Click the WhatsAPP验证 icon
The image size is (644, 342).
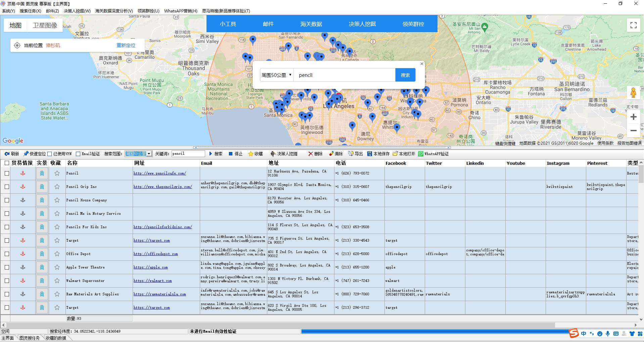point(421,154)
